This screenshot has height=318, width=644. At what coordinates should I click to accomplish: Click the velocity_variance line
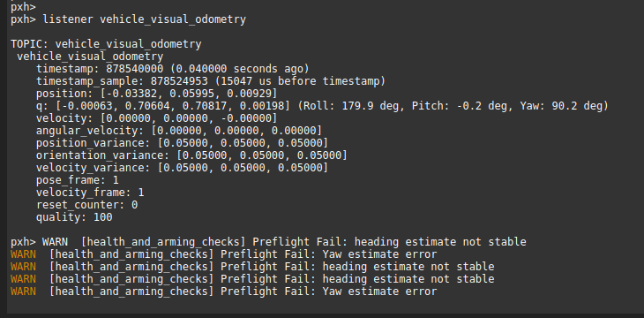click(182, 168)
